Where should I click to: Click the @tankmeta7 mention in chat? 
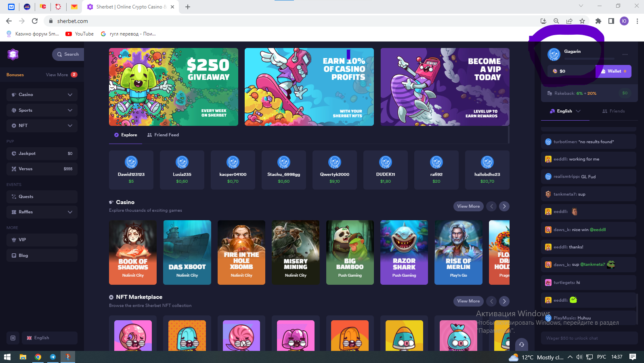coord(592,265)
